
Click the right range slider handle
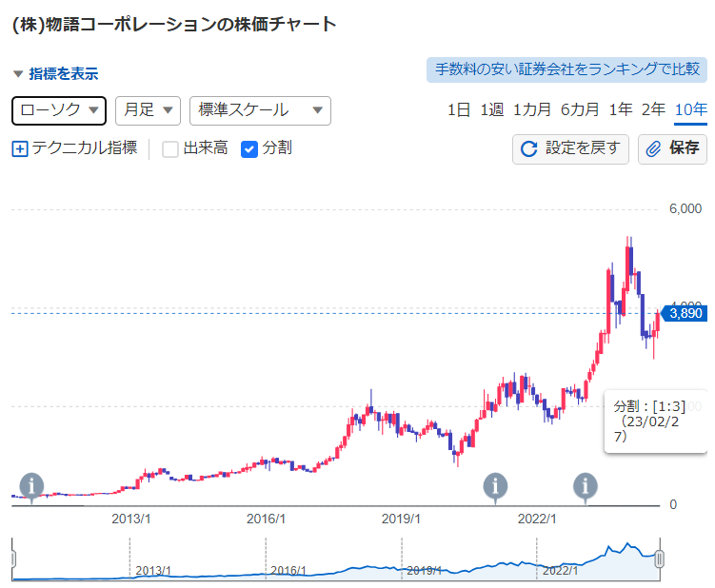[659, 559]
